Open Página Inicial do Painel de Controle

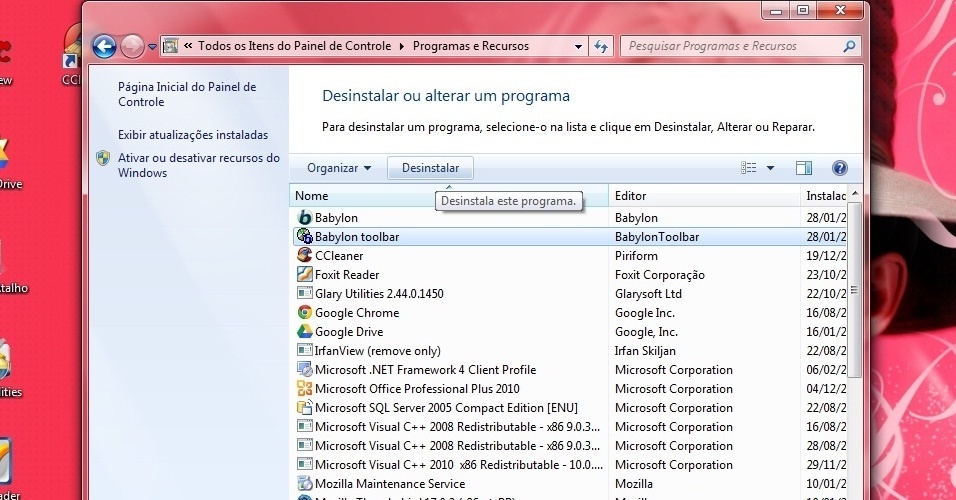point(187,95)
